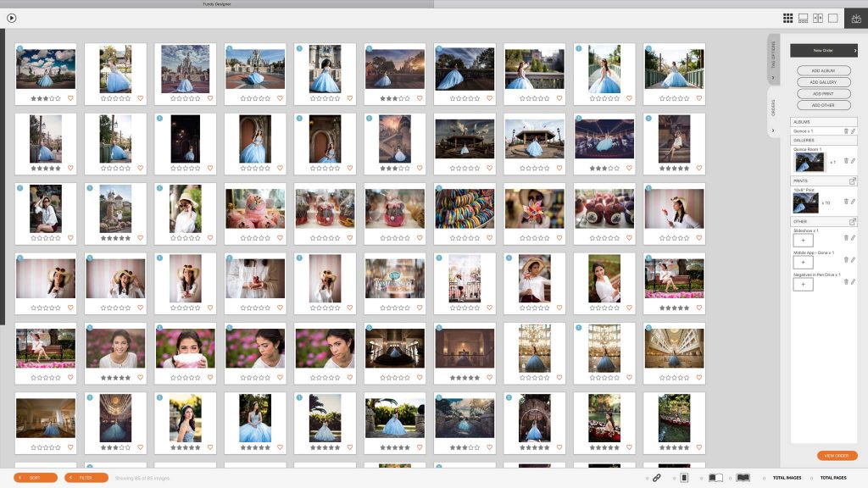The image size is (868, 488).
Task: Select the ALBUMS section header
Action: pos(824,122)
